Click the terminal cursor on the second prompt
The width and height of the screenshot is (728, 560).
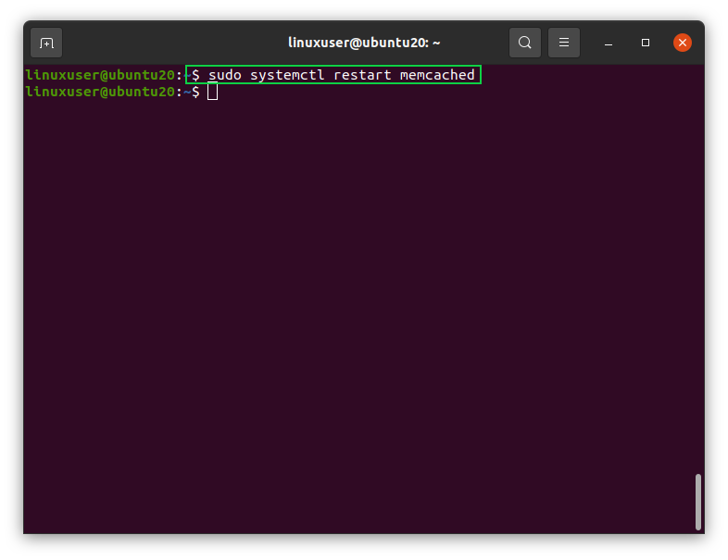[x=213, y=92]
